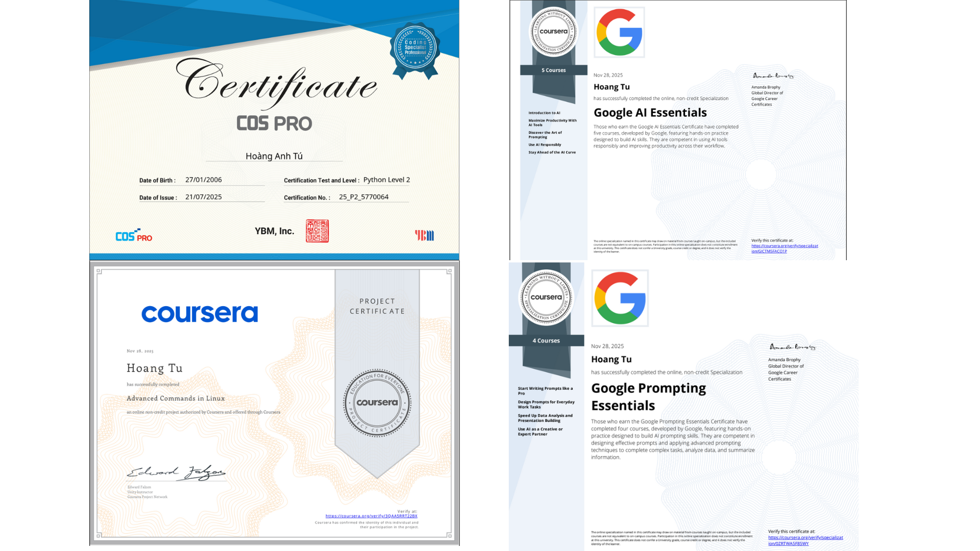980x551 pixels.
Task: Click the "Advanced Commands in Linux" project title
Action: point(176,398)
